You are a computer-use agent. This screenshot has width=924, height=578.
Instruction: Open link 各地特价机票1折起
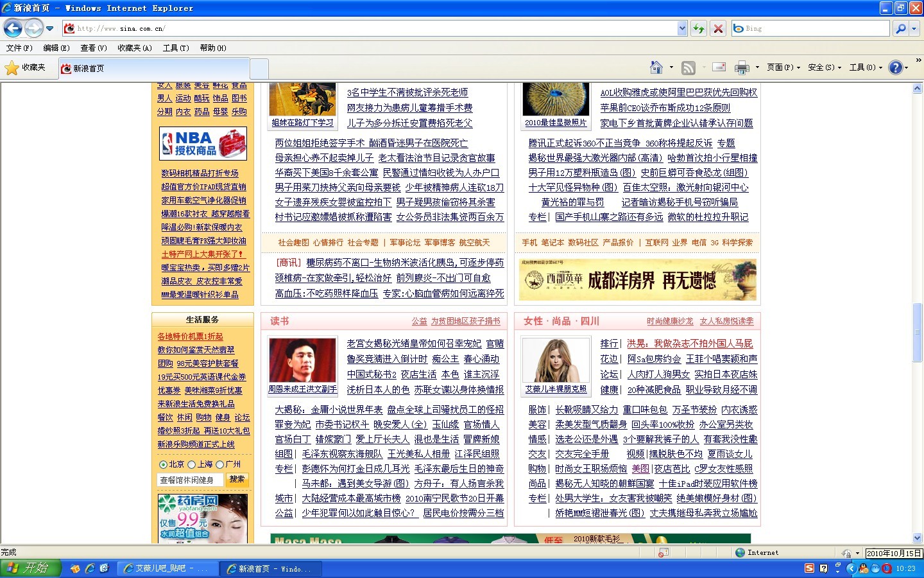pyautogui.click(x=191, y=337)
